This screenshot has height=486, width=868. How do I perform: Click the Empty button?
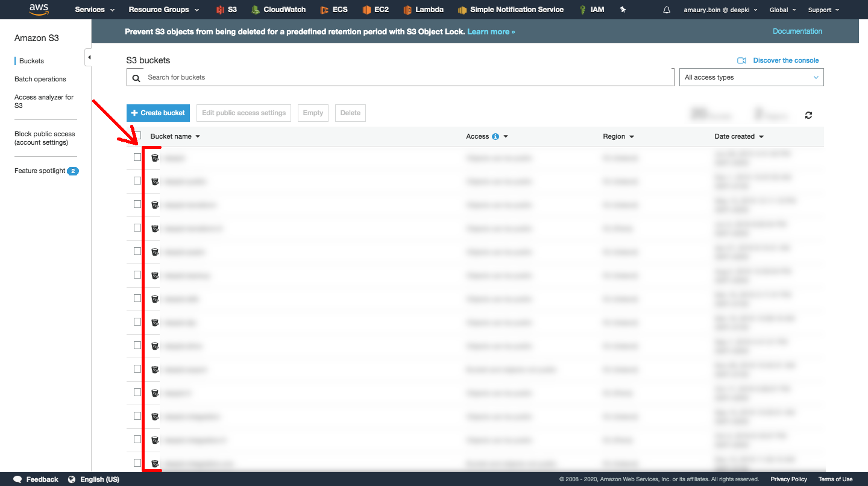(313, 113)
